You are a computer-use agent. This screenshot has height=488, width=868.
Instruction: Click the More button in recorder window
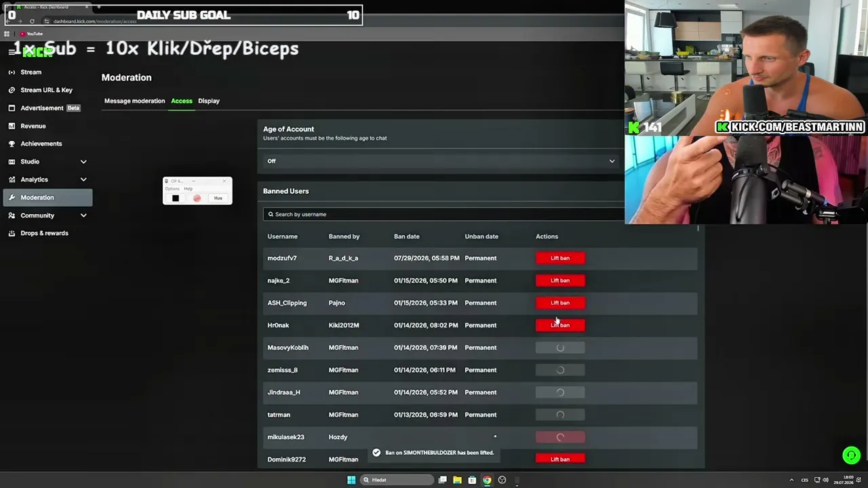coord(218,198)
